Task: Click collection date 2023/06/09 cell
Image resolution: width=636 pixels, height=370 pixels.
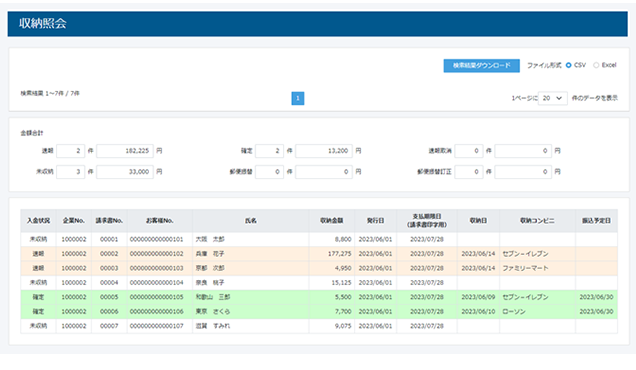Action: (x=478, y=297)
